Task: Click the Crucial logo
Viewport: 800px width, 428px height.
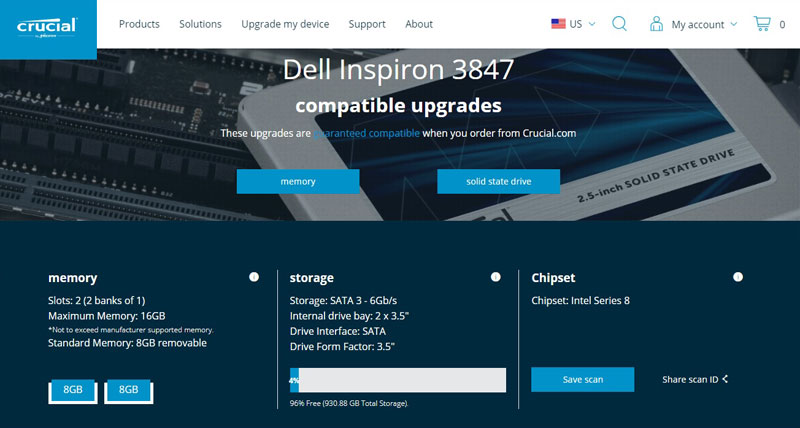Action: 47,28
